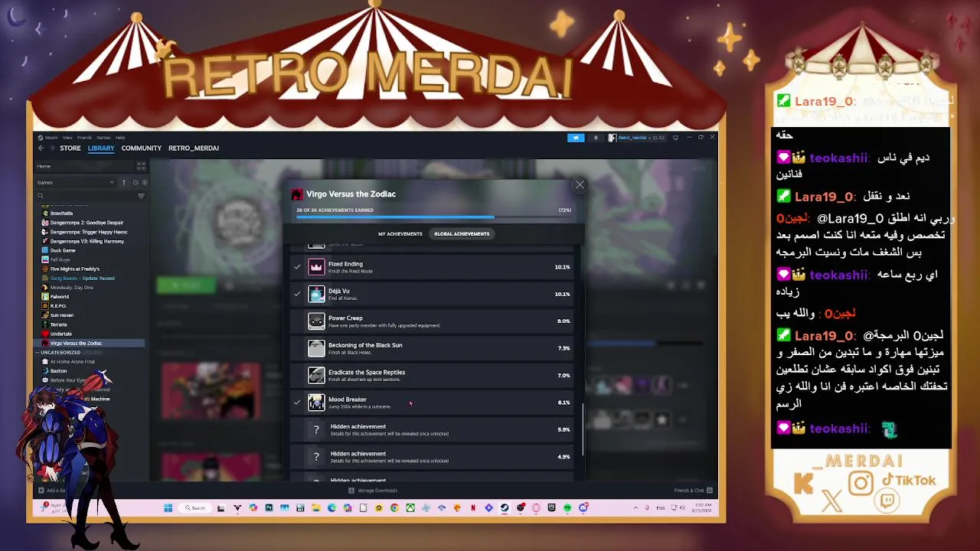Screen dimensions: 980x551
Task: Click the library search field
Action: [84, 196]
